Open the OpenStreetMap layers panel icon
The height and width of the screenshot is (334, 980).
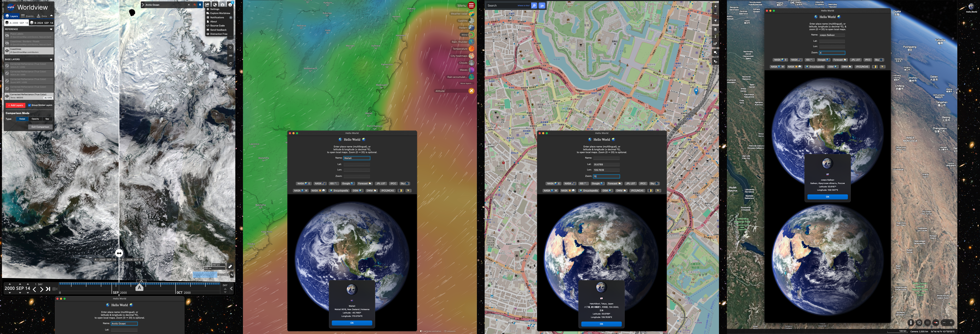pos(716,30)
